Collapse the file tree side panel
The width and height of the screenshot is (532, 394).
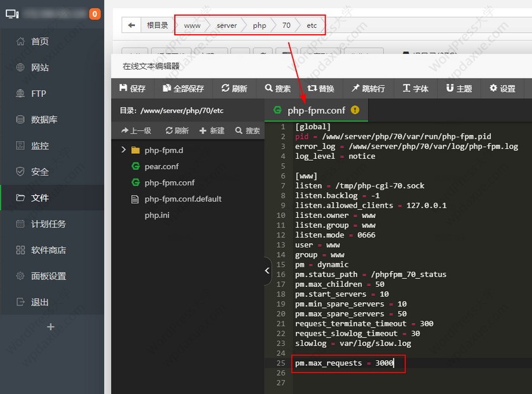267,271
